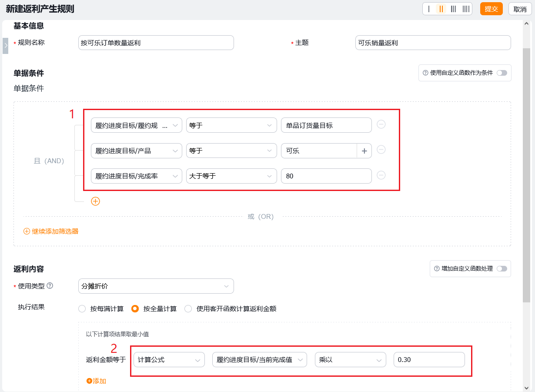Open the 大于等于 operator dropdown
Screen dimensions: 535x392
tap(231, 176)
